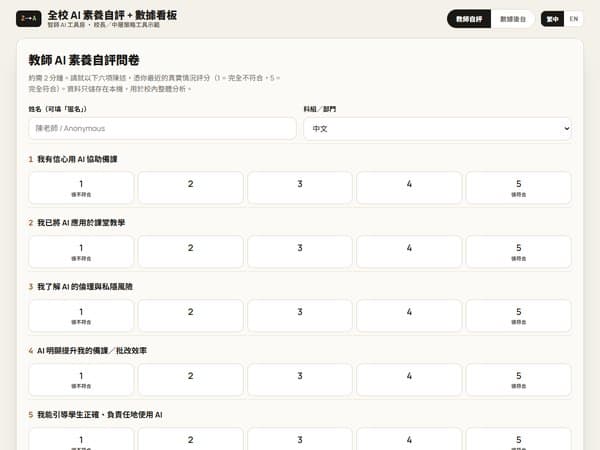Image resolution: width=600 pixels, height=450 pixels.
Task: Mark question 5 (引導學生使用 AI) as 5
Action: tap(518, 439)
